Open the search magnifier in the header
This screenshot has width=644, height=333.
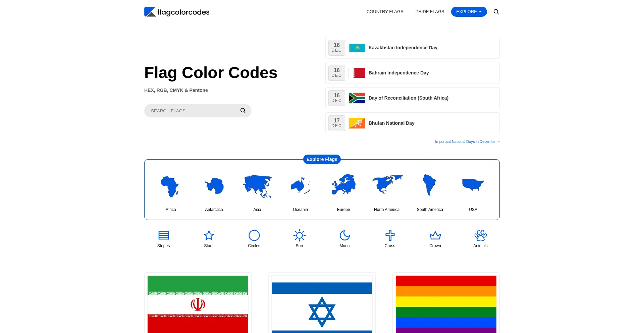pyautogui.click(x=496, y=11)
